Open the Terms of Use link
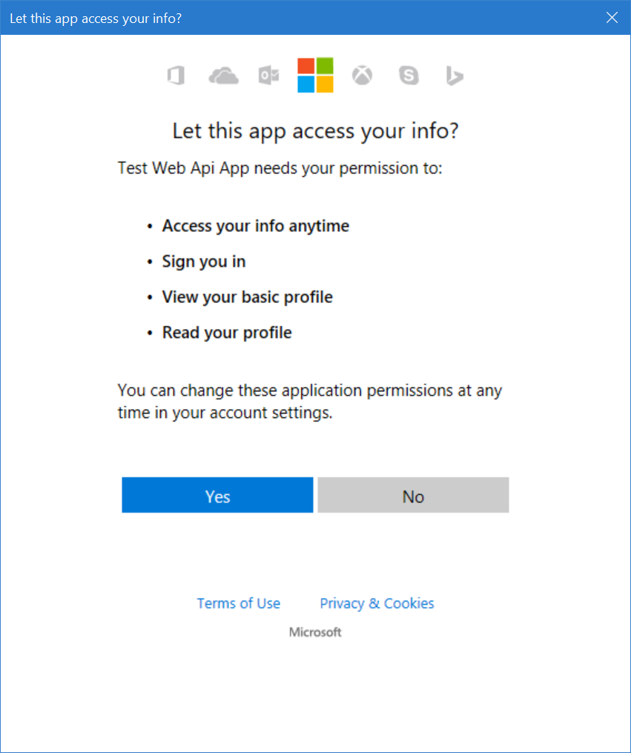Image resolution: width=631 pixels, height=753 pixels. 238,603
